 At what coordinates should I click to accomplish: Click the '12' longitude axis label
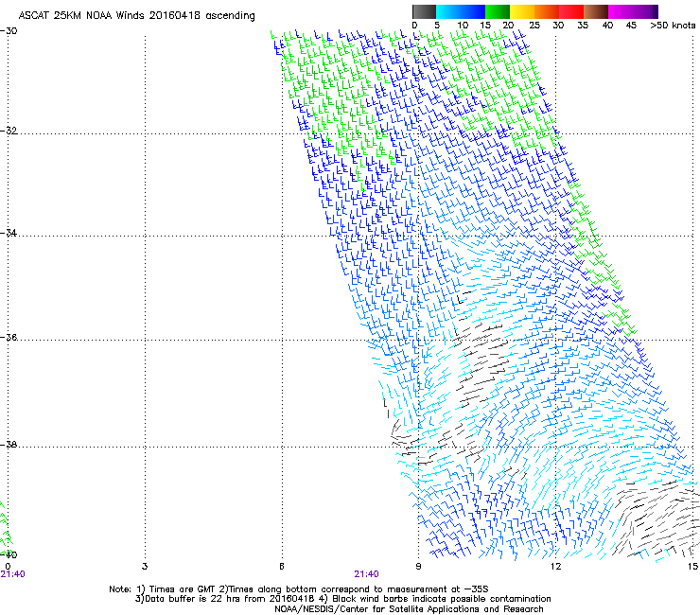coord(555,567)
